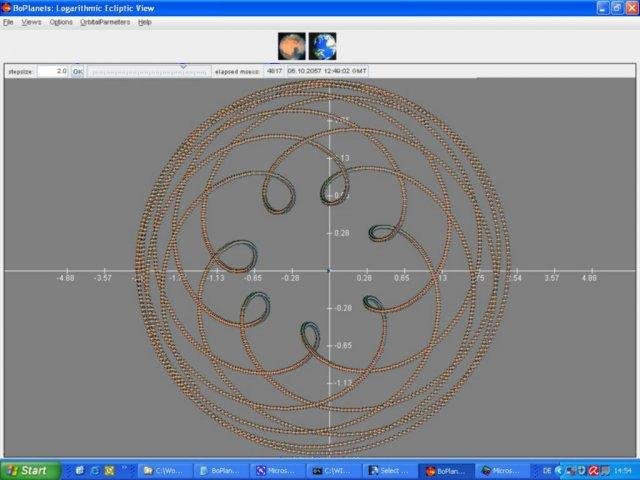Viewport: 640px width, 480px height.
Task: Click the system clock showing 14:54
Action: tap(622, 470)
